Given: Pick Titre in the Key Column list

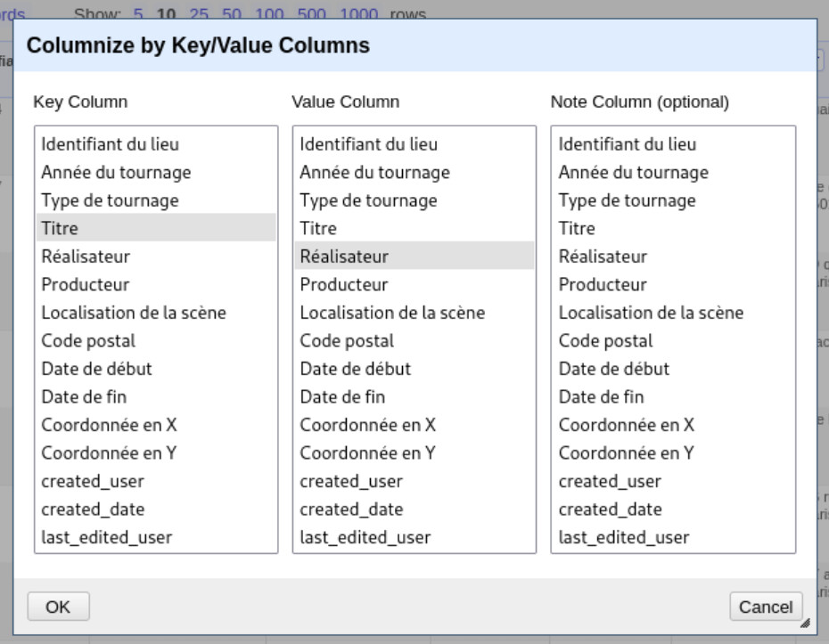Looking at the screenshot, I should (60, 228).
